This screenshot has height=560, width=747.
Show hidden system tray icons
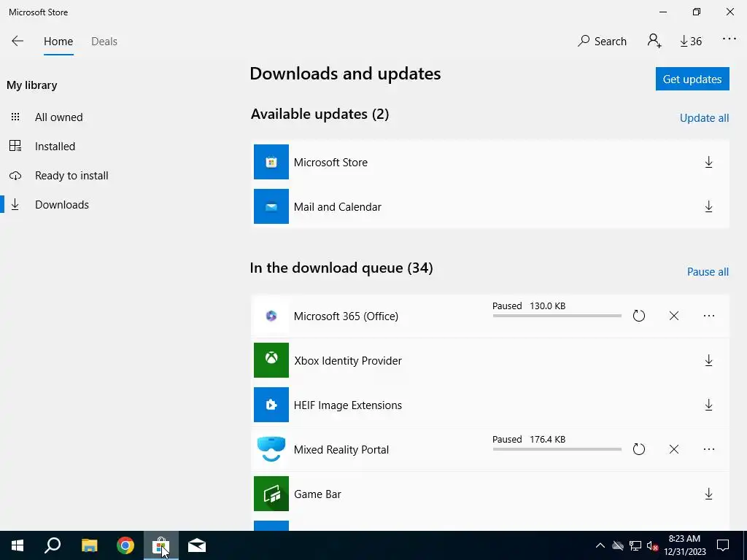tap(600, 545)
